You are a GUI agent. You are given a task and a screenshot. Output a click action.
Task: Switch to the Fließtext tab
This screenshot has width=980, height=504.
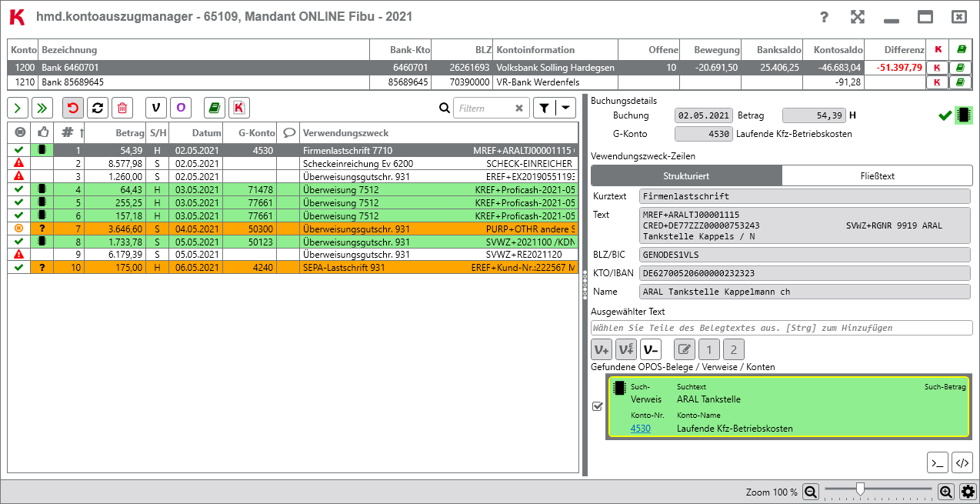(x=877, y=176)
